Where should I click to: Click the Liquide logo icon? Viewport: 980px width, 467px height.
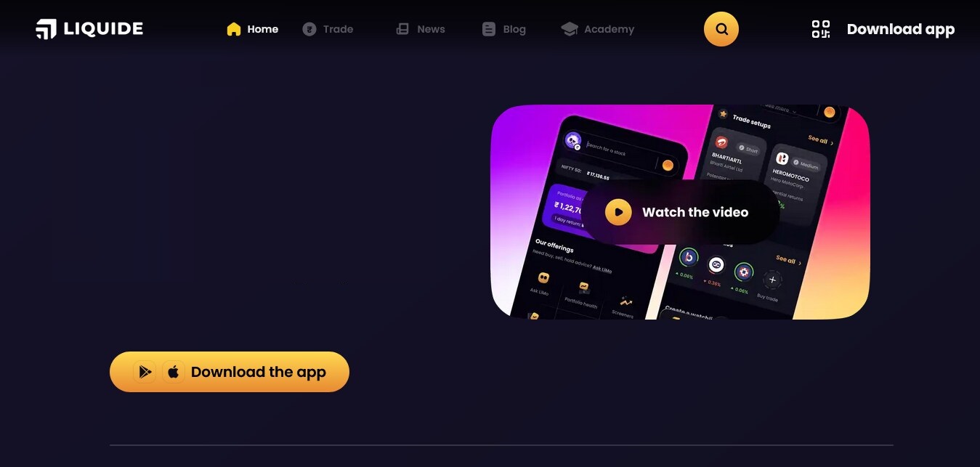point(46,29)
